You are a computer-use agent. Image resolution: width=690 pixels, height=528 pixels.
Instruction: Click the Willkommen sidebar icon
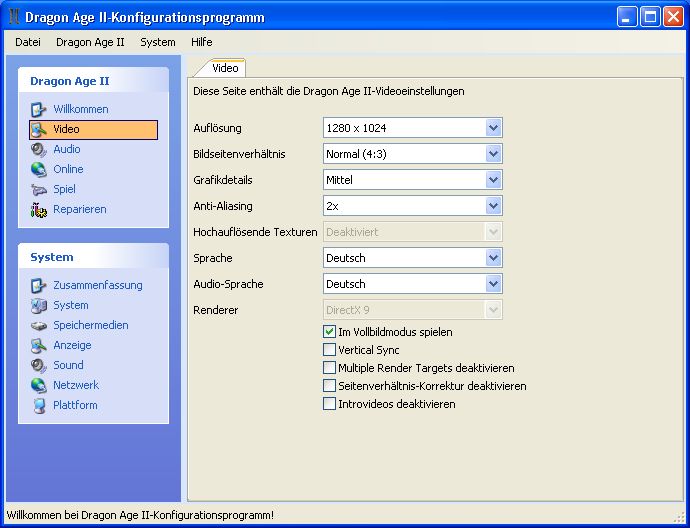pyautogui.click(x=38, y=109)
